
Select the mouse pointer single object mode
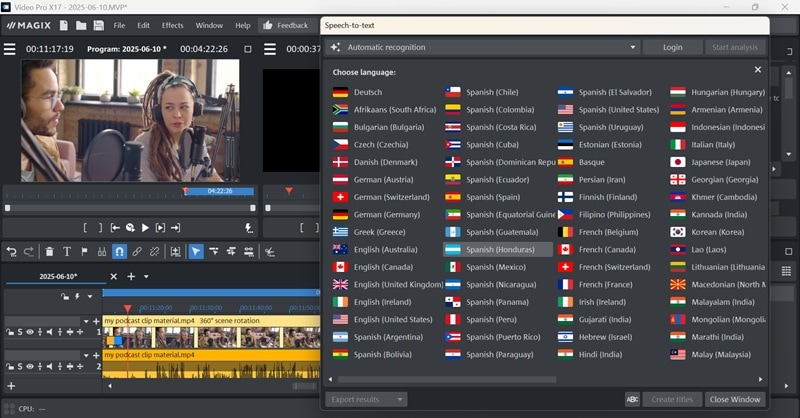coord(196,251)
